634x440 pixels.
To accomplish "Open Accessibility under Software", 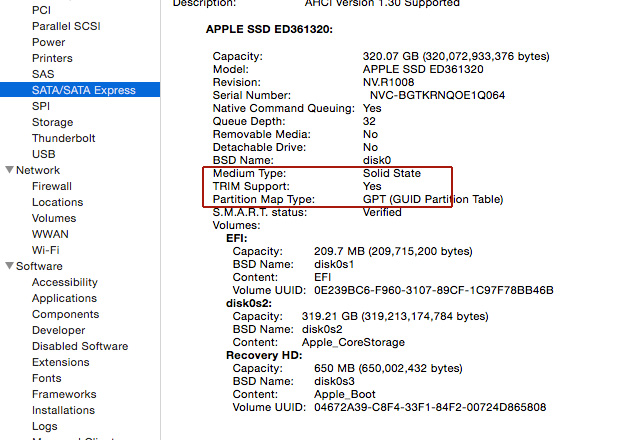I will click(x=65, y=282).
